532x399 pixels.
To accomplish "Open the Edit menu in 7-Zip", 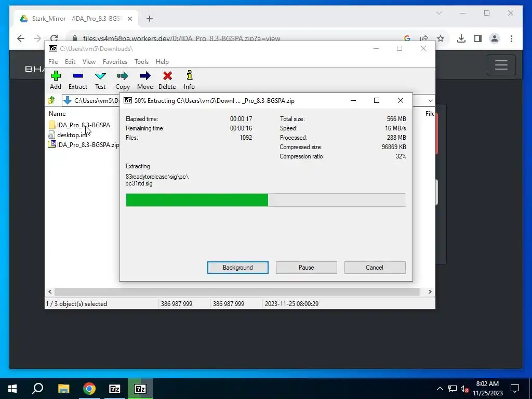I will click(x=70, y=62).
